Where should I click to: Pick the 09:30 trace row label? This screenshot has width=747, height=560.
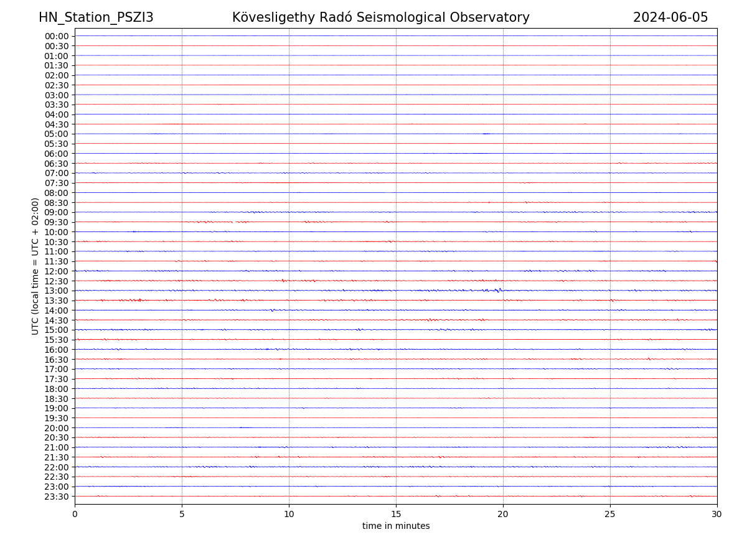[x=56, y=222]
